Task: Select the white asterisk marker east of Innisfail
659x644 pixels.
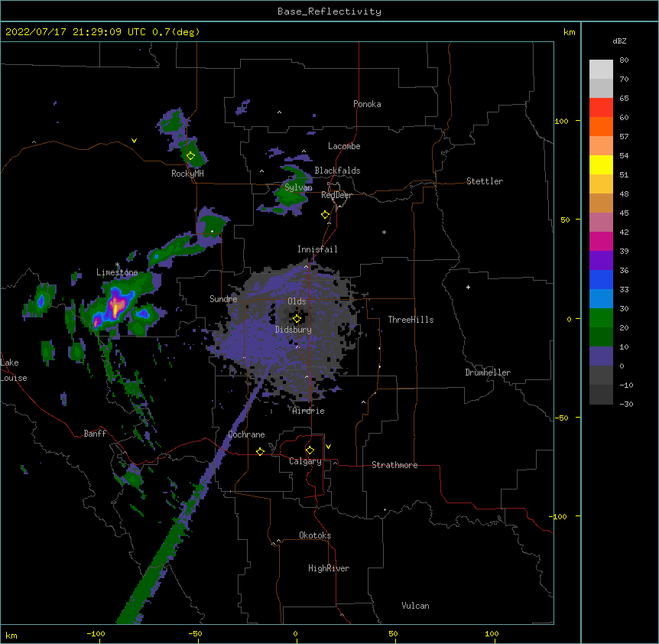Action: tap(384, 232)
